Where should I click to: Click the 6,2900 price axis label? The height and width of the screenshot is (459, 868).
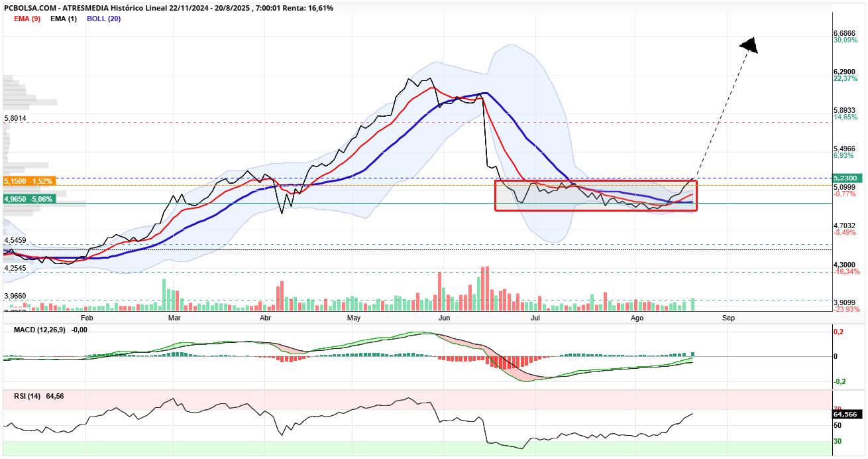(844, 71)
